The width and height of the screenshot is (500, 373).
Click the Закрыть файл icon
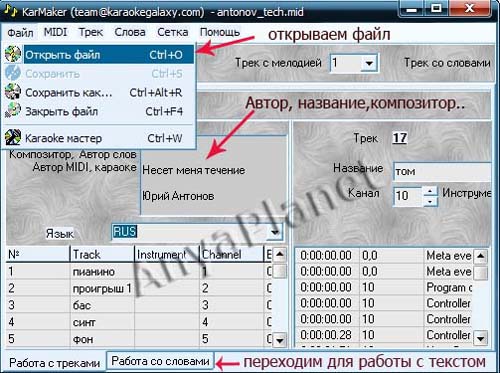point(13,110)
